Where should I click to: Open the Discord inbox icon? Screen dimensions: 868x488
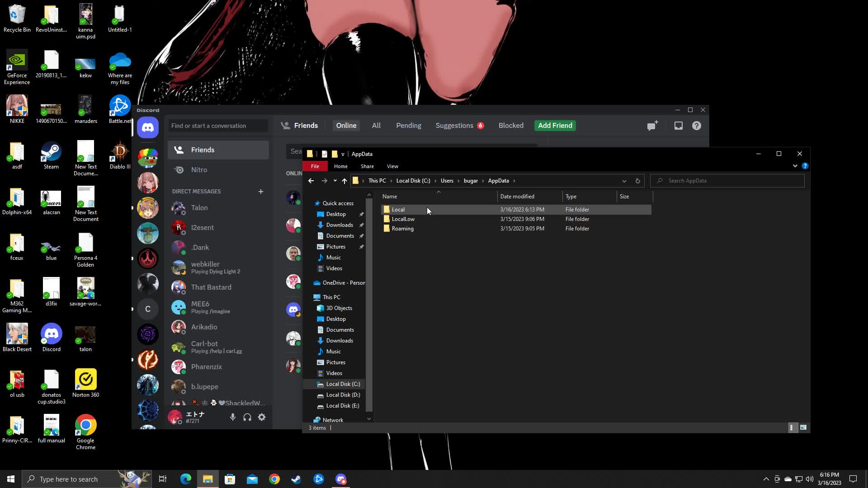coord(679,126)
